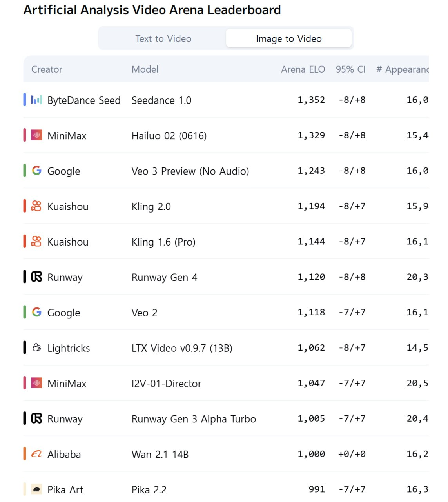Click the Kuaishou logo beside Kling 2.0
The width and height of the screenshot is (448, 502).
[36, 206]
